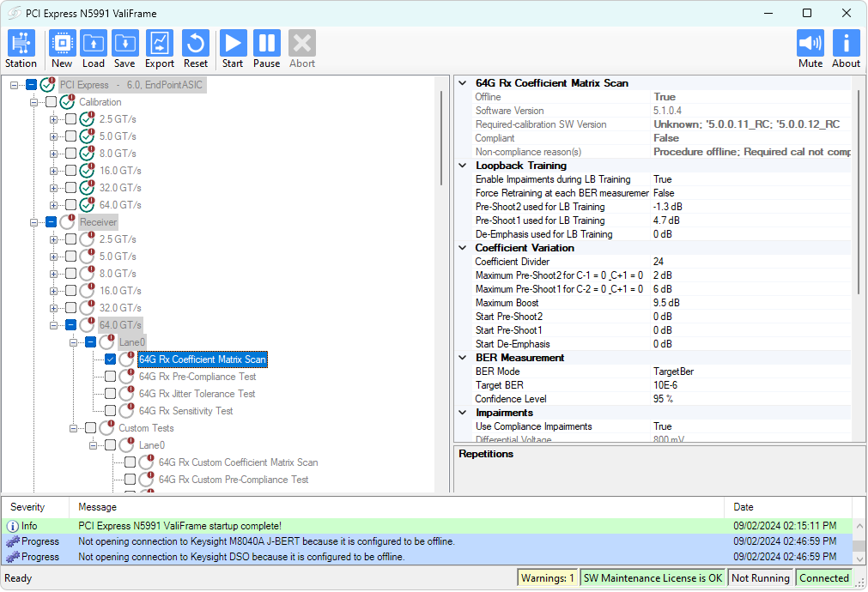
Task: Collapse the Coefficient Variation section
Action: point(464,248)
